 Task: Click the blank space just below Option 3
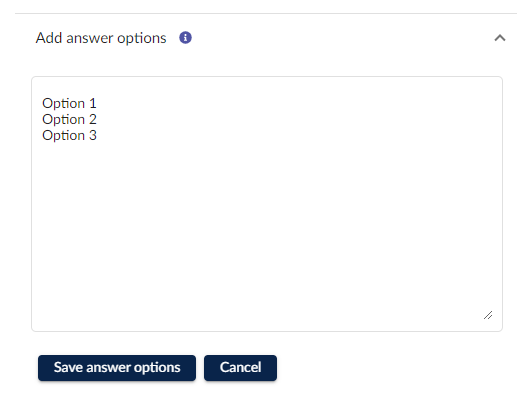[69, 152]
